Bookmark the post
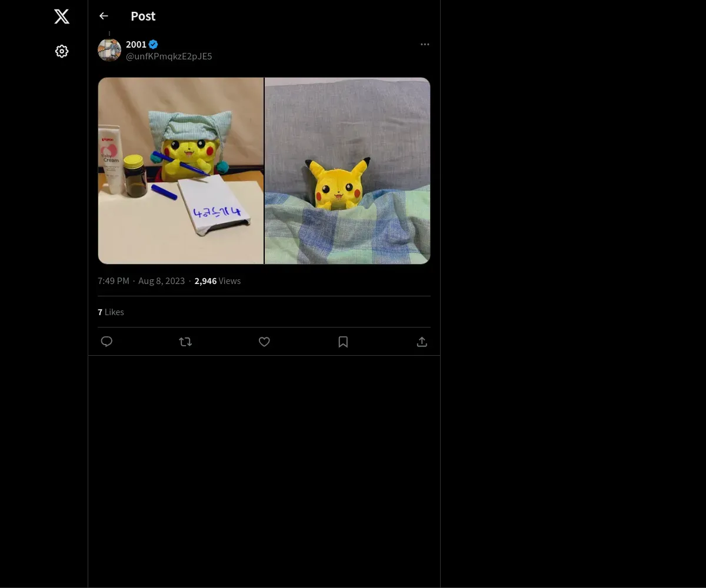Image resolution: width=706 pixels, height=588 pixels. [x=343, y=342]
